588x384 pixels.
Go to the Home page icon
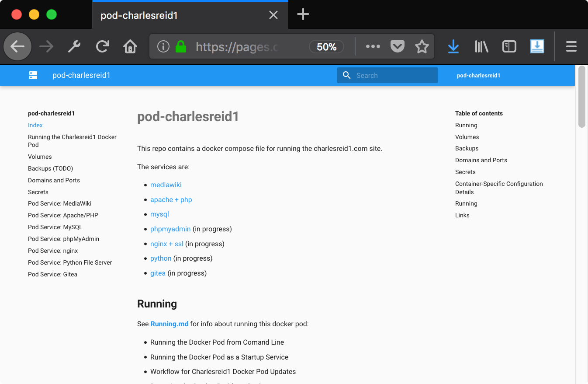tap(131, 46)
